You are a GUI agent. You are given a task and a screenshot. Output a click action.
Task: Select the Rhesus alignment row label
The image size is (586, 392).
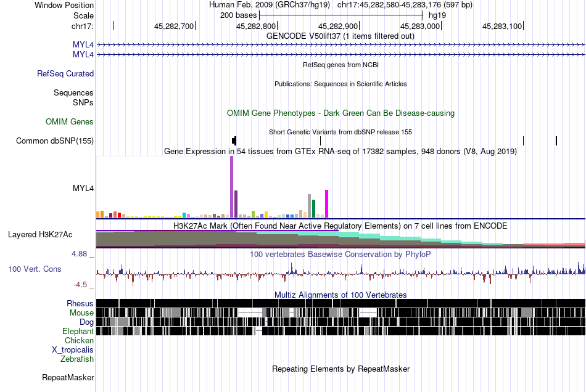(x=80, y=303)
